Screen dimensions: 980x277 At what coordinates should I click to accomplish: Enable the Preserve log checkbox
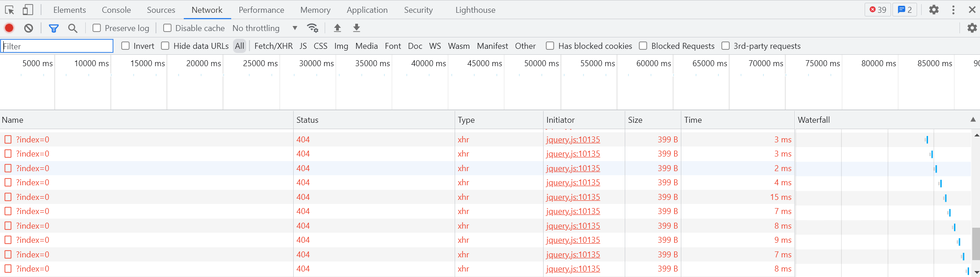click(97, 28)
